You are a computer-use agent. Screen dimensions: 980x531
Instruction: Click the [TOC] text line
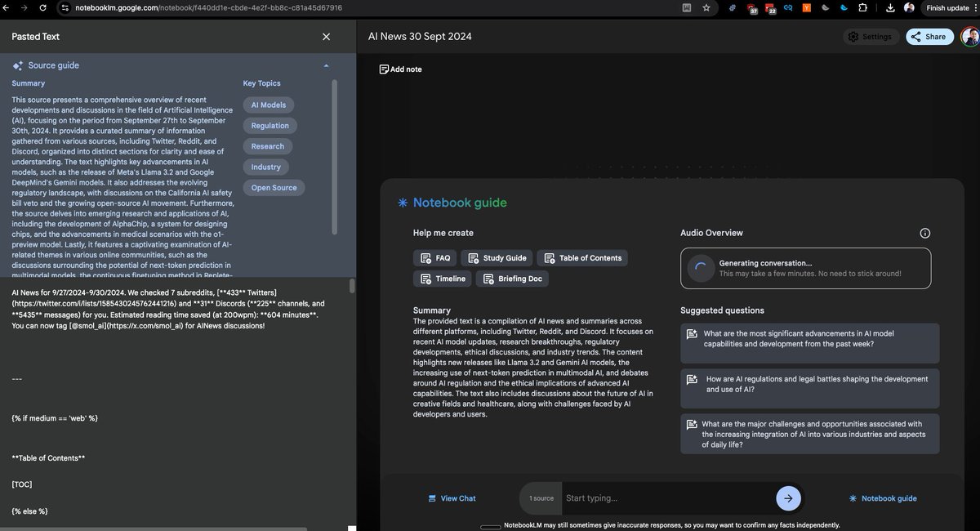[x=22, y=484]
